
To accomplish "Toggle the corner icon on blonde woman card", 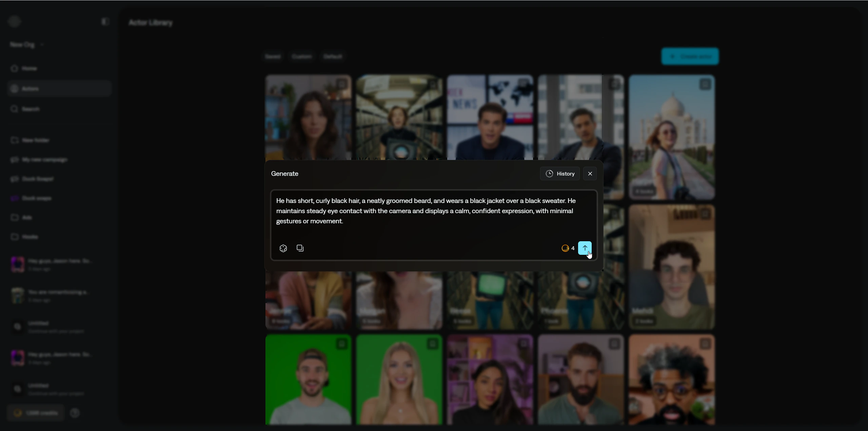I will click(x=433, y=344).
